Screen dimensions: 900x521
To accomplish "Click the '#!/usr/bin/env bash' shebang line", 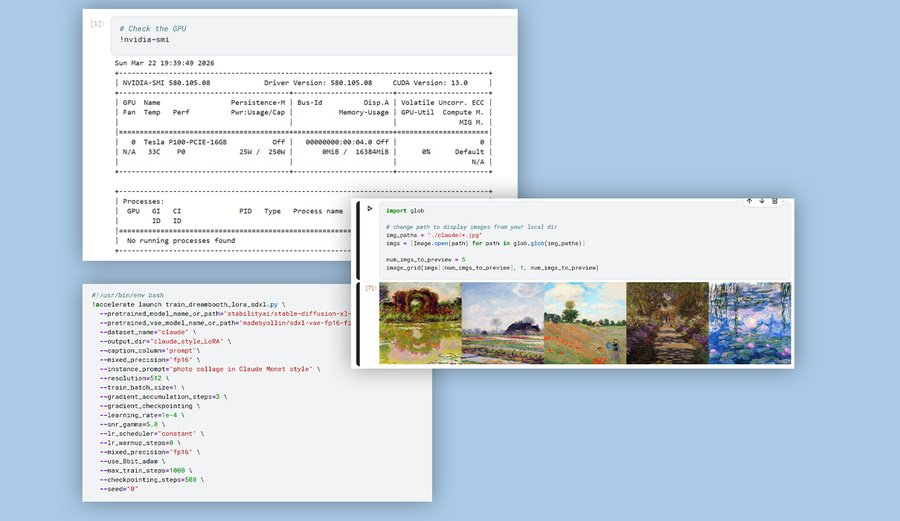I will click(127, 296).
